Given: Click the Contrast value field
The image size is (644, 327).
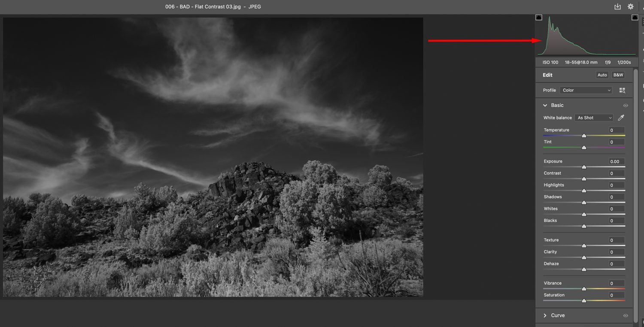Looking at the screenshot, I should tap(617, 173).
